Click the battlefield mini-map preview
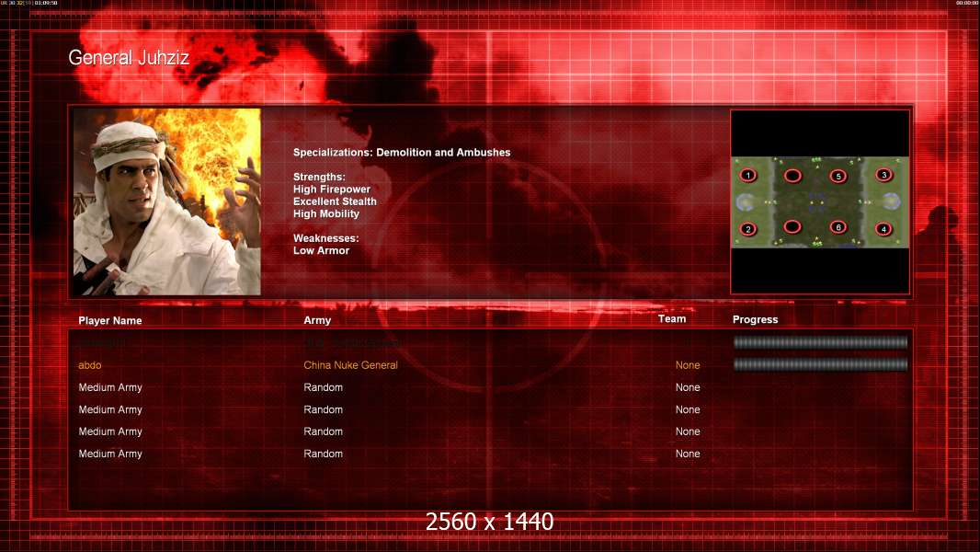The height and width of the screenshot is (552, 980). click(x=820, y=201)
